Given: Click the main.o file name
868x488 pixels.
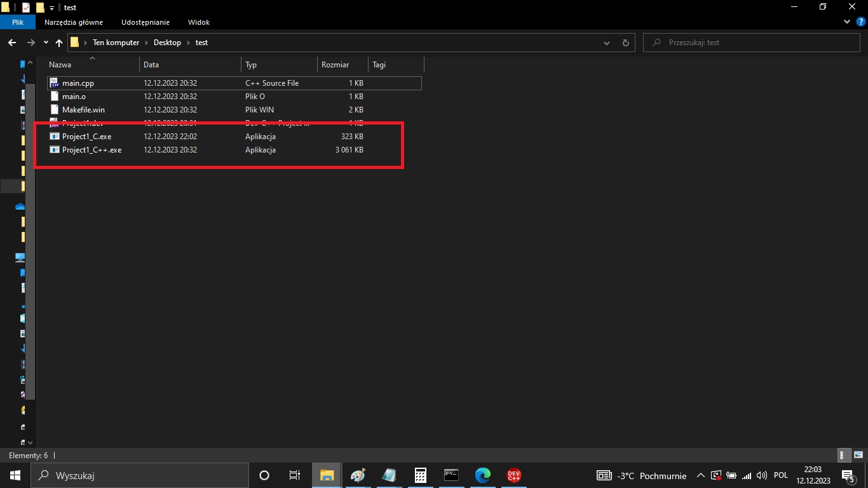Looking at the screenshot, I should tap(74, 97).
